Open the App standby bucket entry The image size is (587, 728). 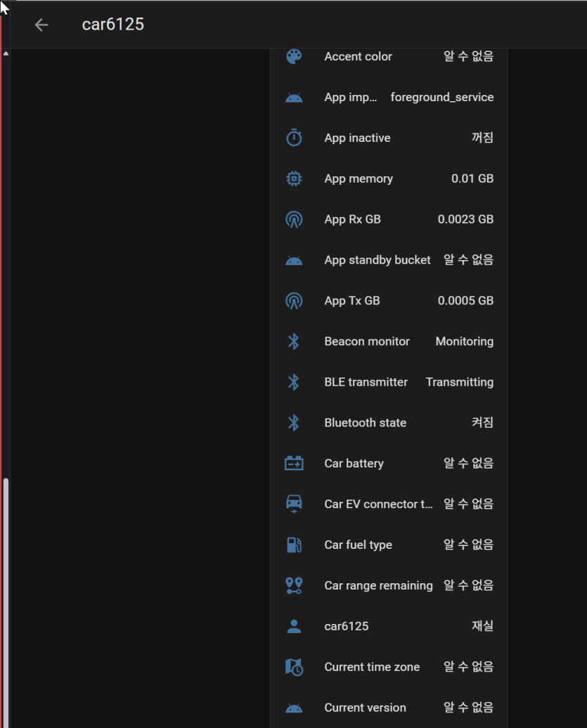(389, 260)
